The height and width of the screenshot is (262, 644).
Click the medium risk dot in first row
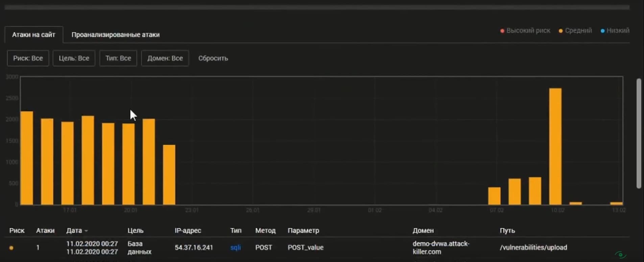click(x=11, y=248)
